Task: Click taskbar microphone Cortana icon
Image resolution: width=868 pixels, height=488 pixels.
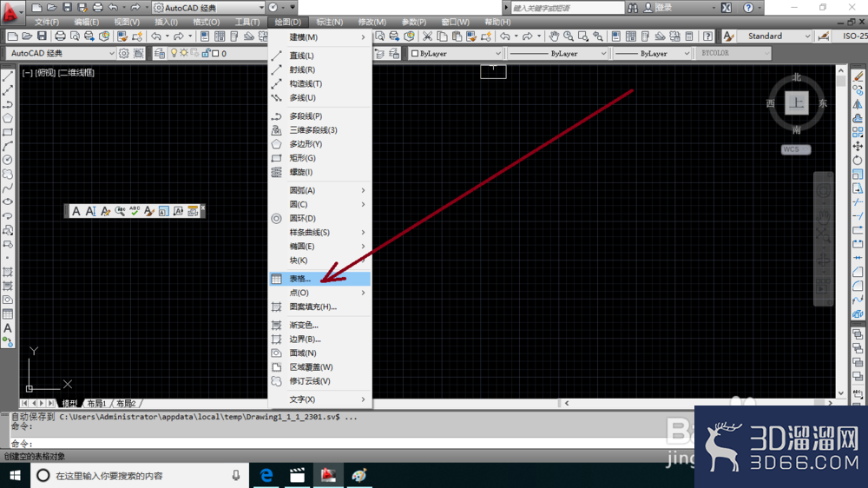Action: pos(236,476)
